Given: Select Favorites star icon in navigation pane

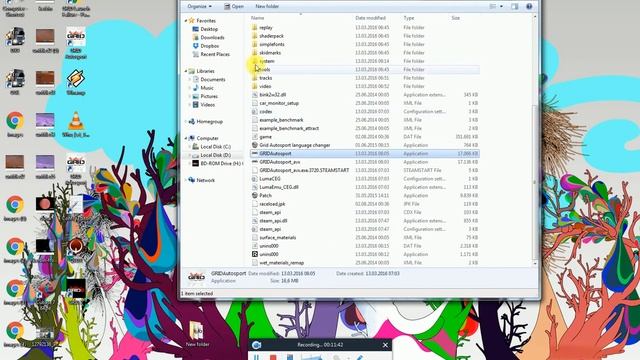Looking at the screenshot, I should pos(191,20).
